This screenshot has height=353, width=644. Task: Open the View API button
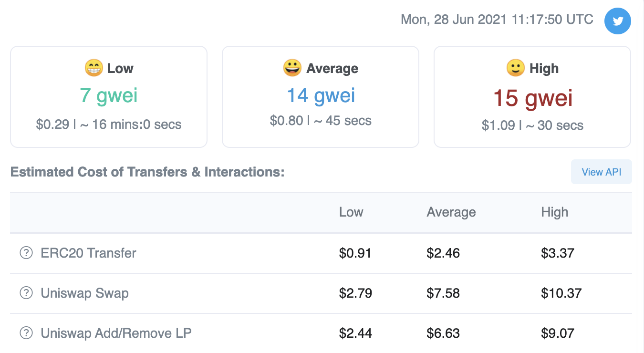click(601, 172)
